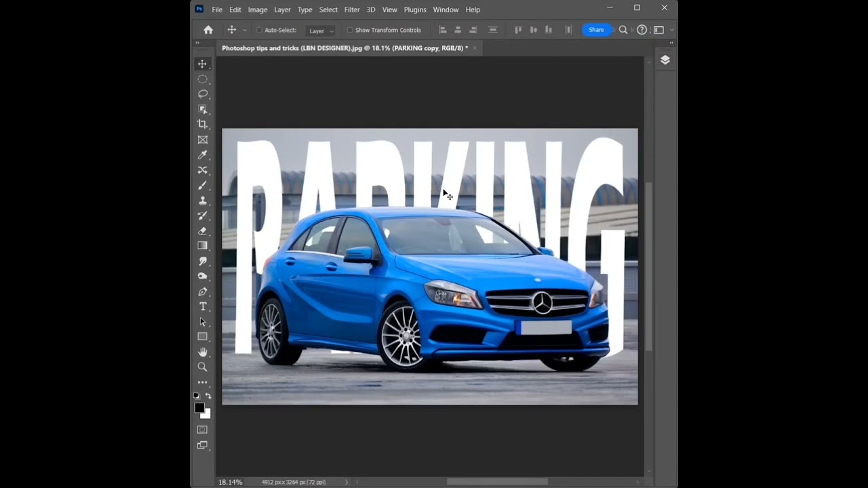Select the Brush tool
The image size is (868, 488).
coord(202,185)
